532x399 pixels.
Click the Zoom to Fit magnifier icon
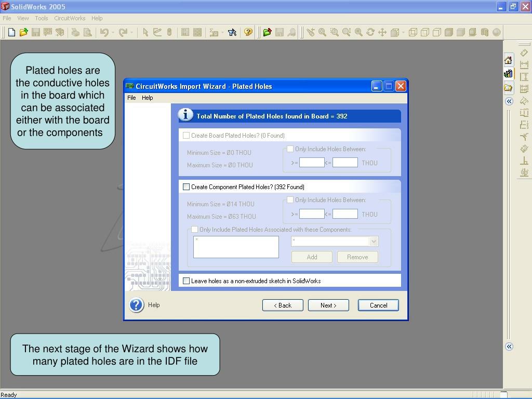click(322, 32)
